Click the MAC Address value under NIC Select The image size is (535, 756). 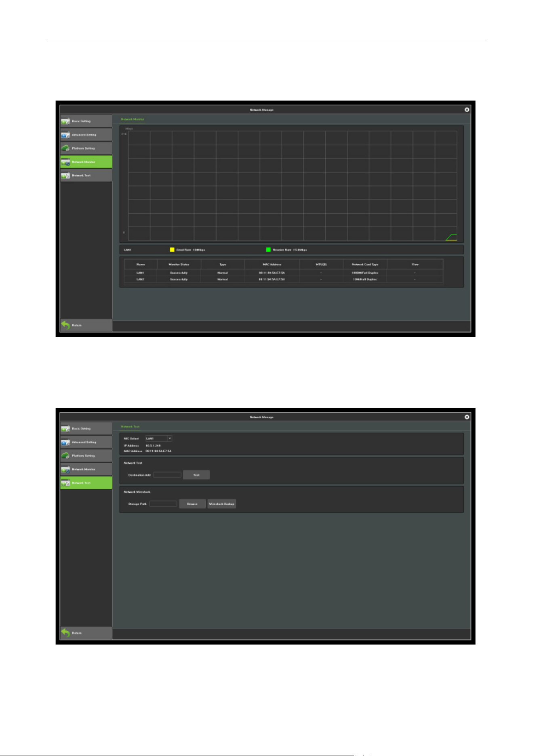point(158,451)
